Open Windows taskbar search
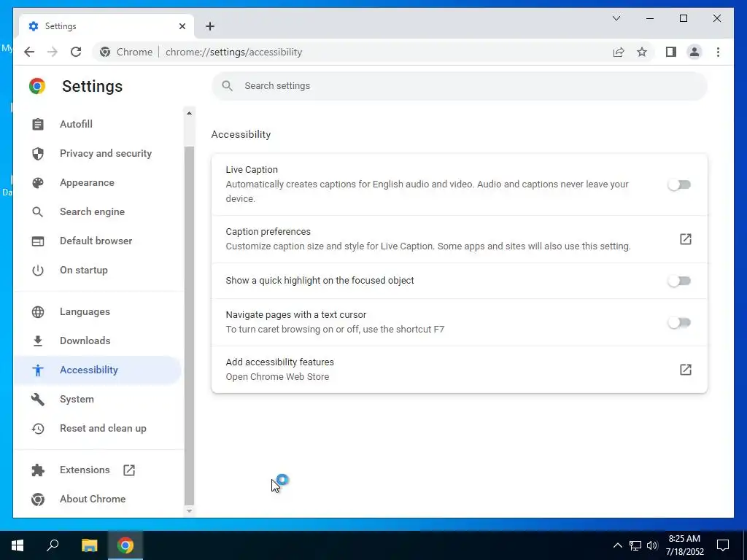The width and height of the screenshot is (747, 560). (53, 545)
